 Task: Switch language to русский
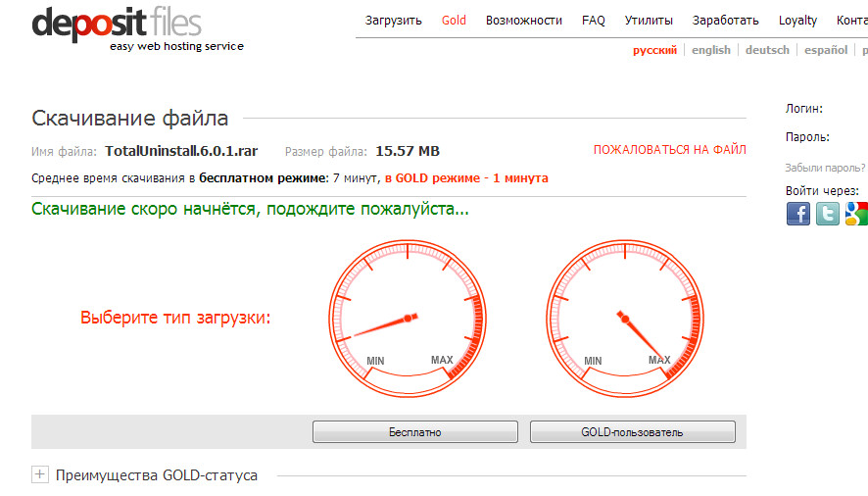click(x=654, y=50)
